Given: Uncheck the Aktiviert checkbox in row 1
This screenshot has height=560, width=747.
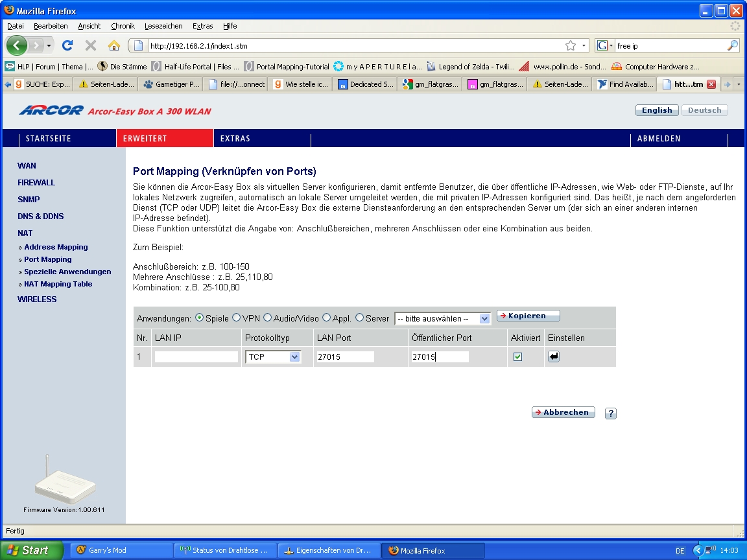Looking at the screenshot, I should 517,356.
